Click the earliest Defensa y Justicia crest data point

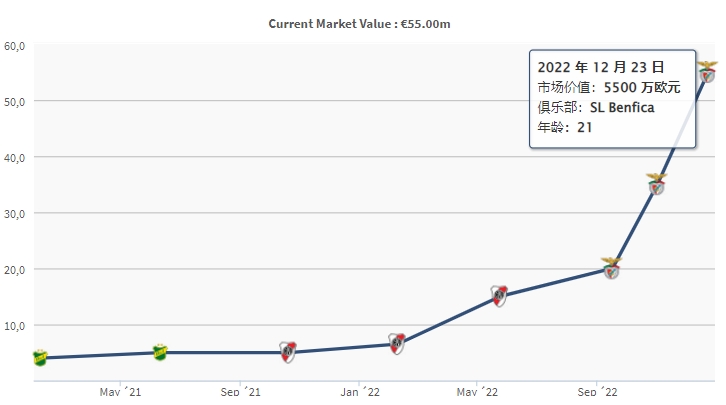click(x=40, y=358)
